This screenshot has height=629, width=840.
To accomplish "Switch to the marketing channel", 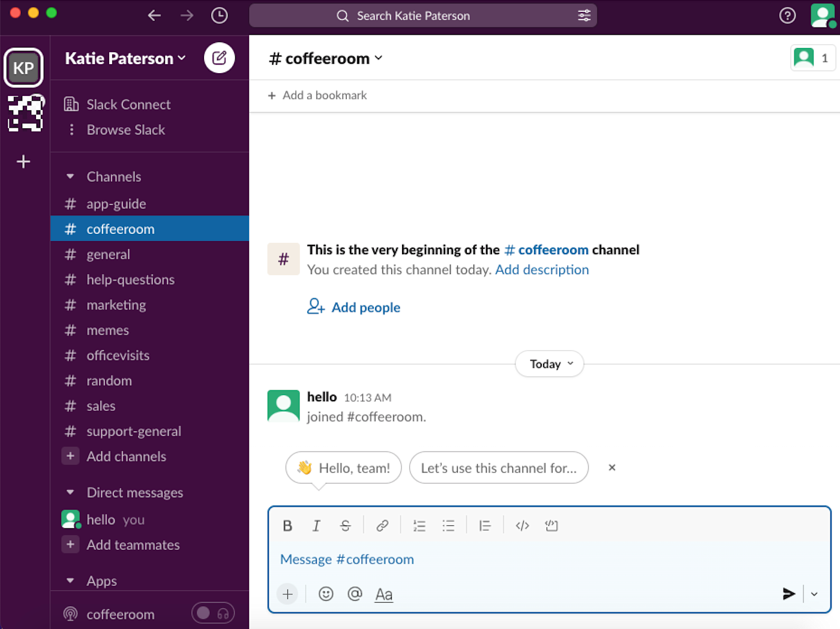I will pos(150,305).
